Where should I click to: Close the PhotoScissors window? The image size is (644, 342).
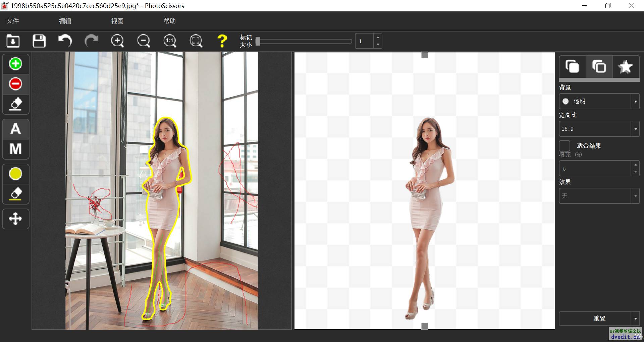click(632, 6)
